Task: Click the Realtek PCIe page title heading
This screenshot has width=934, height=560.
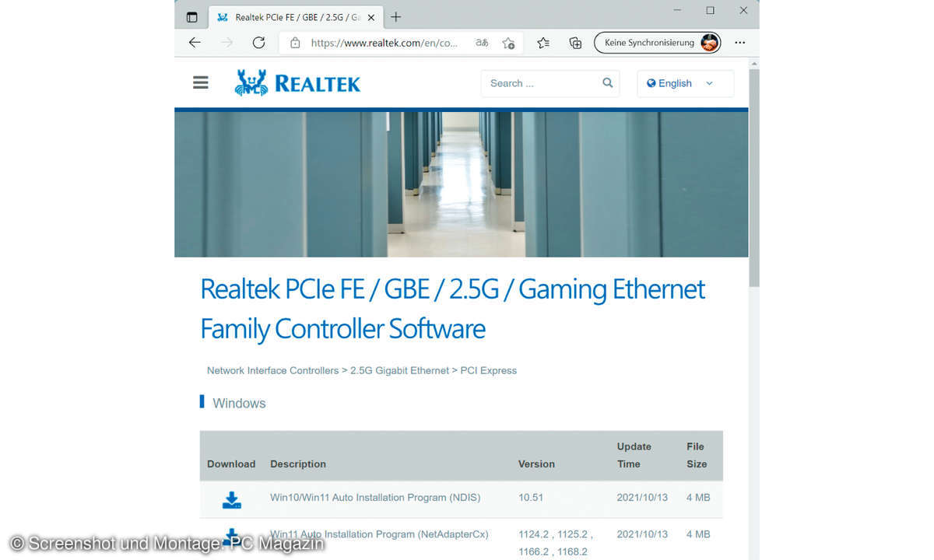Action: tap(453, 309)
